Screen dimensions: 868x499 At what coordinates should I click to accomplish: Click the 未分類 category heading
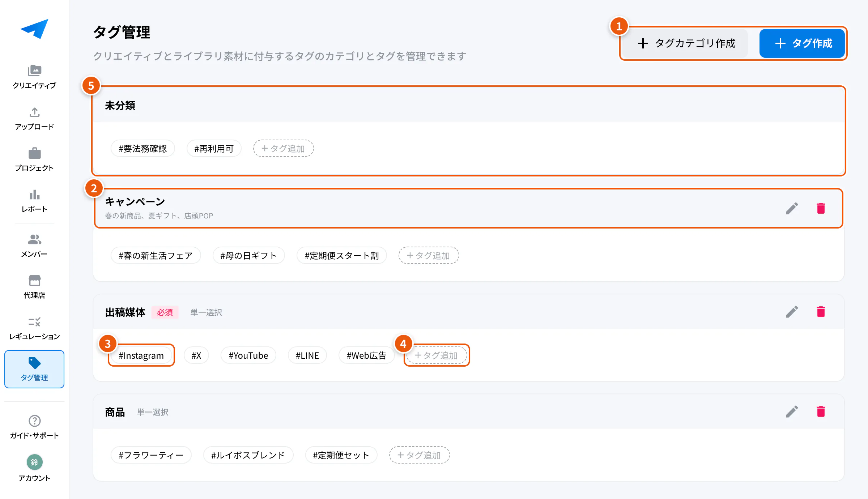(x=120, y=105)
